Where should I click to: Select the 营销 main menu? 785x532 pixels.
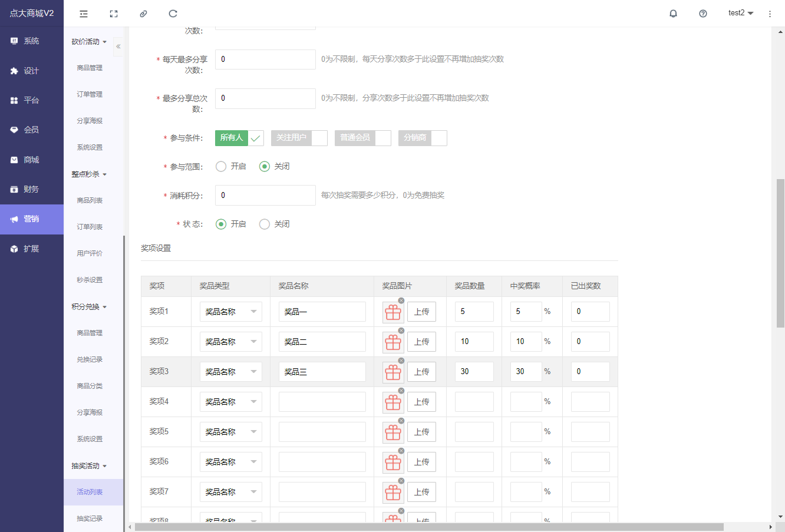32,219
